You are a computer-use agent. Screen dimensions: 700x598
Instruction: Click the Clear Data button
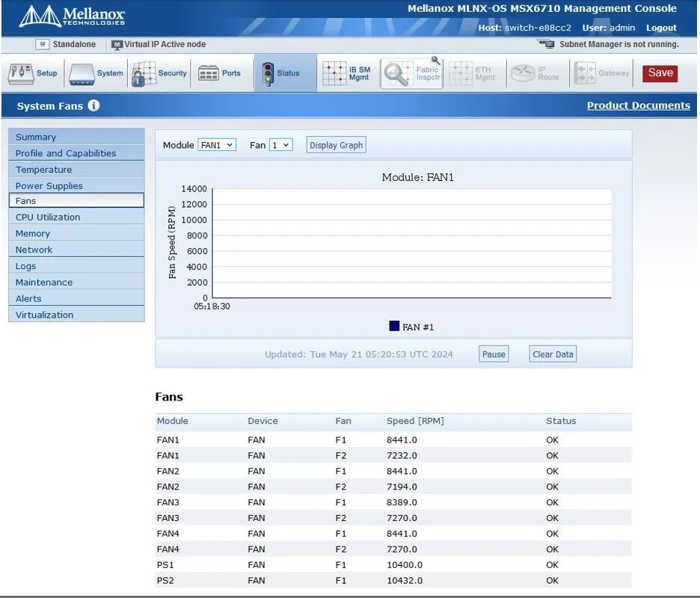tap(553, 354)
